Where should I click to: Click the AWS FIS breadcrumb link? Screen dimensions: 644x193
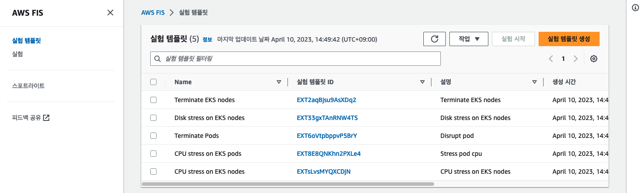click(152, 13)
